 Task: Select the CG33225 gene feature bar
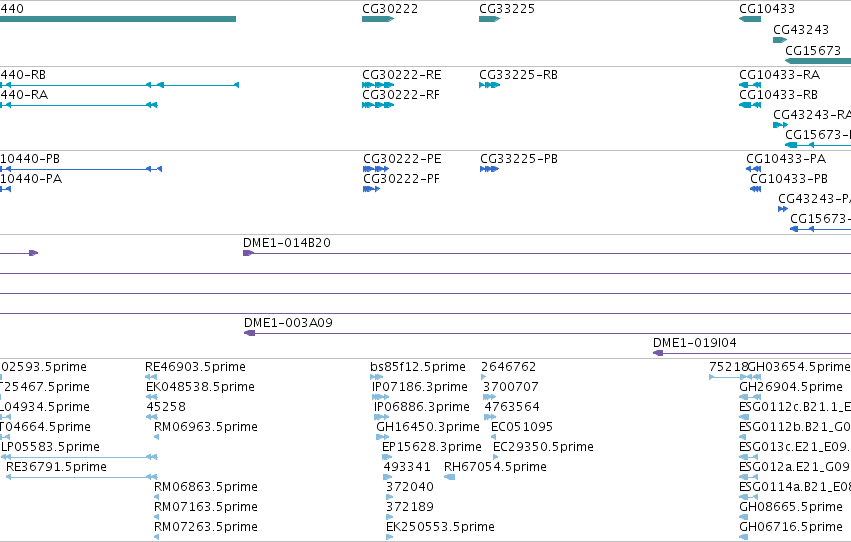coord(489,19)
